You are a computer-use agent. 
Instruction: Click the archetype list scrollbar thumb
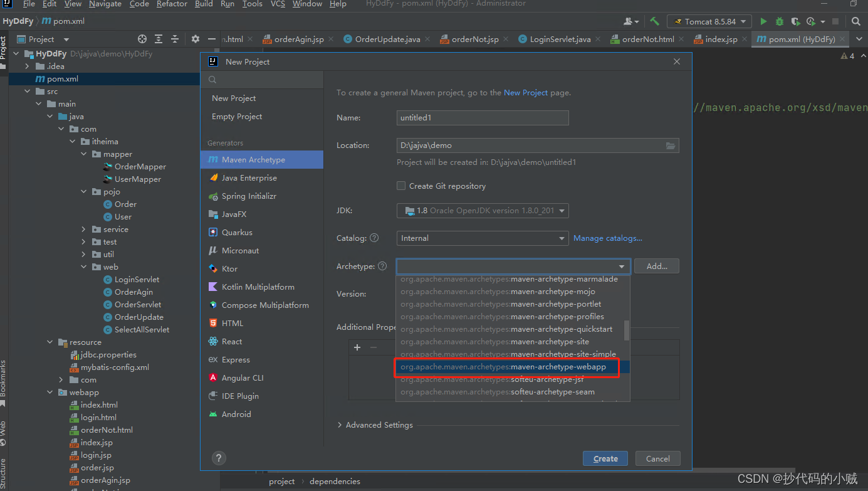coord(626,330)
